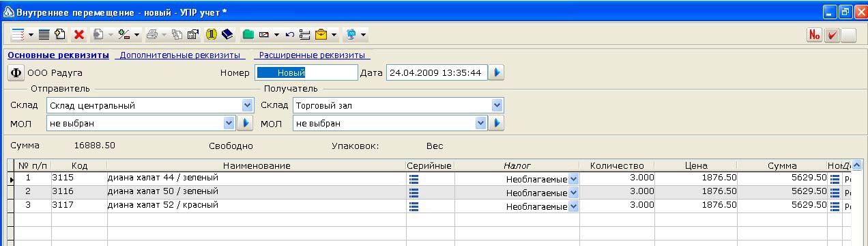Open the blue book reference icon

pyautogui.click(x=227, y=34)
